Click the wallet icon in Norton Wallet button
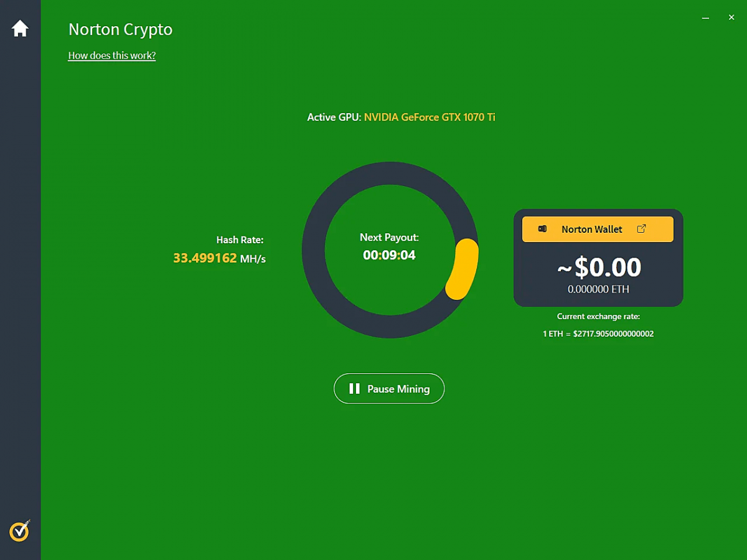This screenshot has width=747, height=560. (x=542, y=229)
